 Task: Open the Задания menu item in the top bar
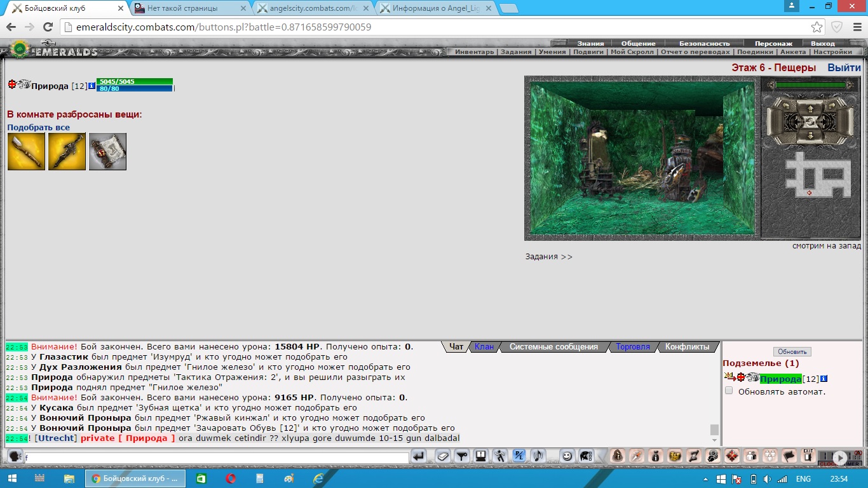coord(517,52)
